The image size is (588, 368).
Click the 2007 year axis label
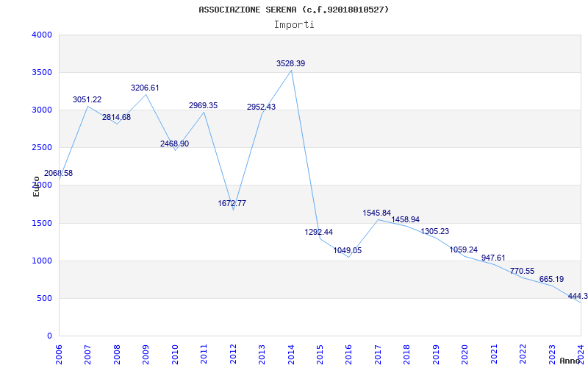pos(87,354)
